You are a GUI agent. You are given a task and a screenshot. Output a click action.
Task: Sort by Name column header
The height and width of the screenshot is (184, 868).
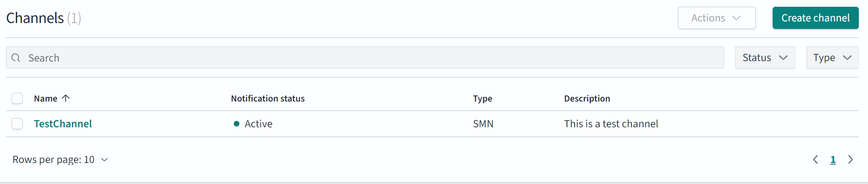[x=46, y=98]
